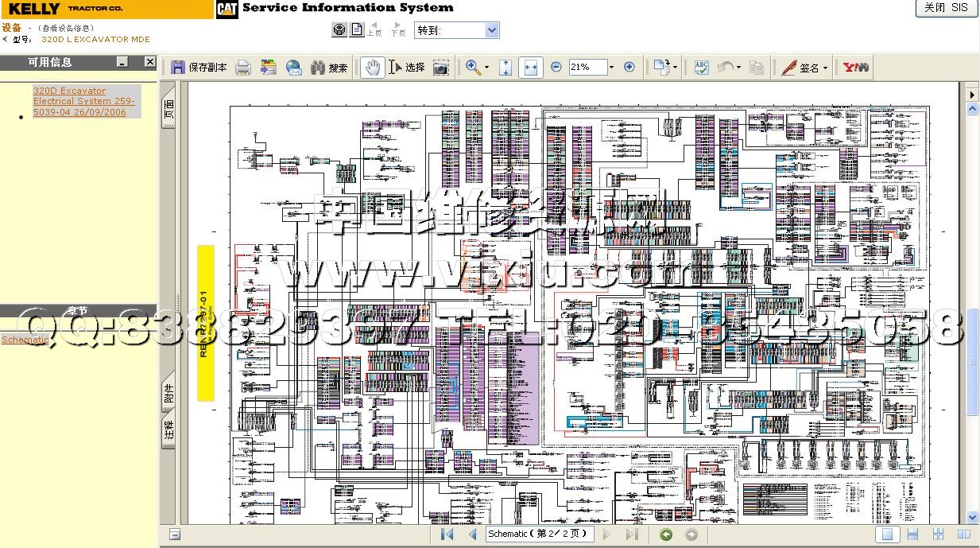The height and width of the screenshot is (548, 980).
Task: Expand the zoom percentage dropdown arrow
Action: (x=612, y=68)
